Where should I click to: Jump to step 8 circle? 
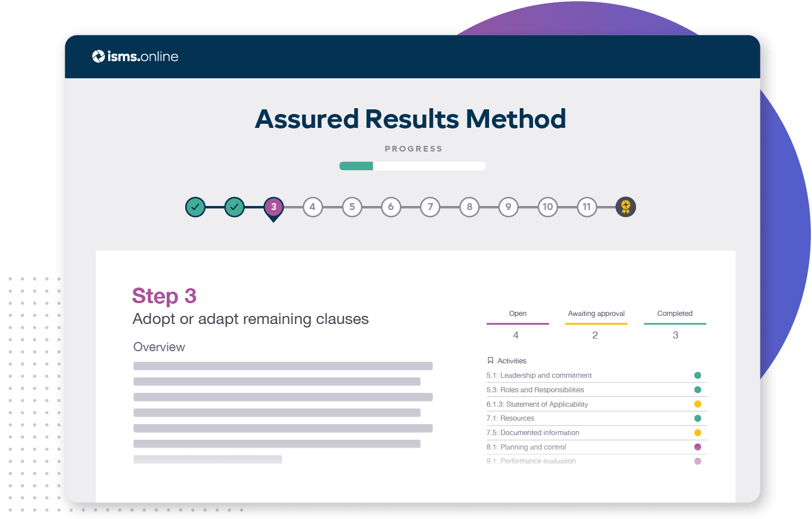click(469, 207)
